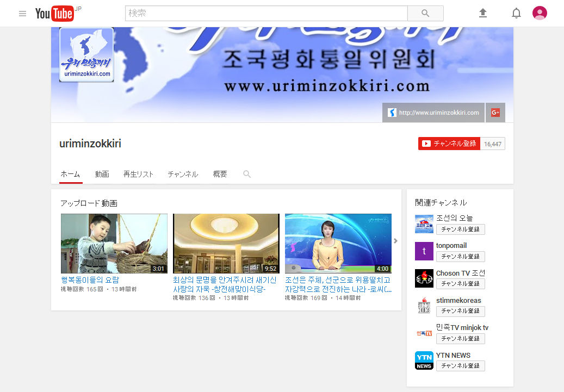This screenshot has width=564, height=392.
Task: Open 민족TV minjok tv channel icon
Action: 424,333
